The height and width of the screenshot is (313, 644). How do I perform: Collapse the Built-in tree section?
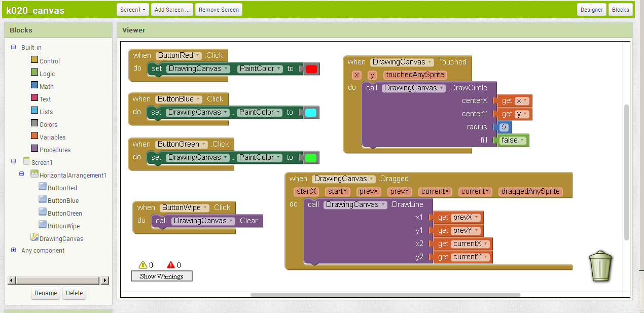(13, 47)
